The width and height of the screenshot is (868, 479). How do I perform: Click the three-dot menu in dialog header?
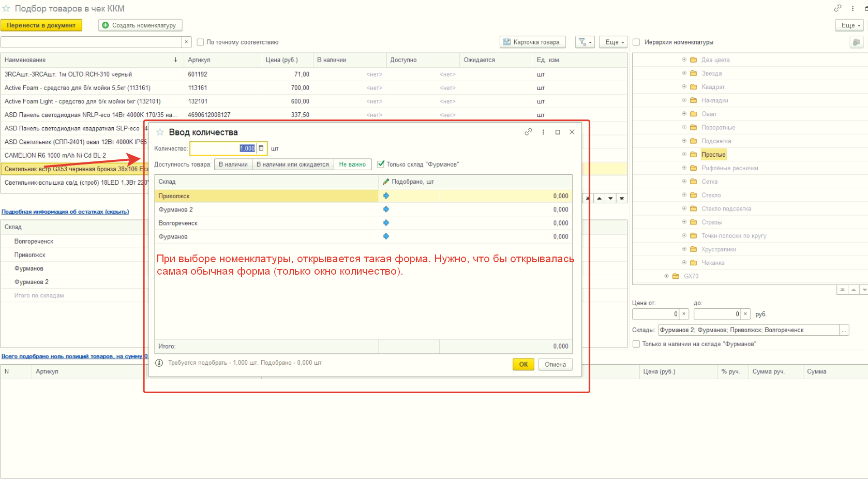click(x=543, y=132)
